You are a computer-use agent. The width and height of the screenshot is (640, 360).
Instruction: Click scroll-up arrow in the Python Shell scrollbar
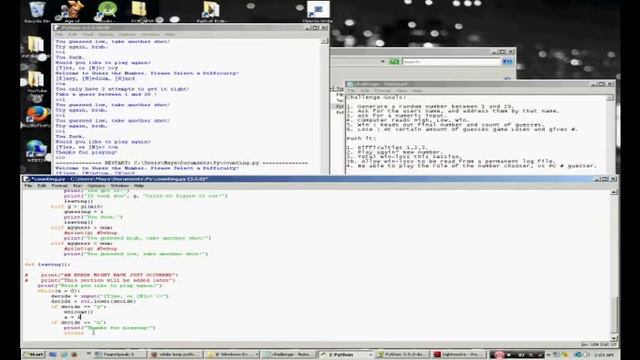tap(324, 41)
